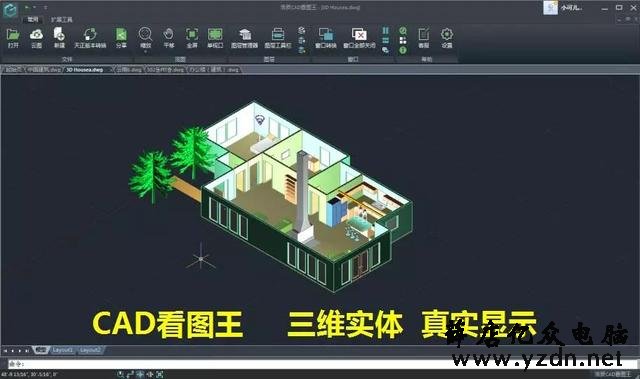Select the 缩放 (Zoom) magnifier tool
This screenshot has height=379, width=640.
coord(145,34)
